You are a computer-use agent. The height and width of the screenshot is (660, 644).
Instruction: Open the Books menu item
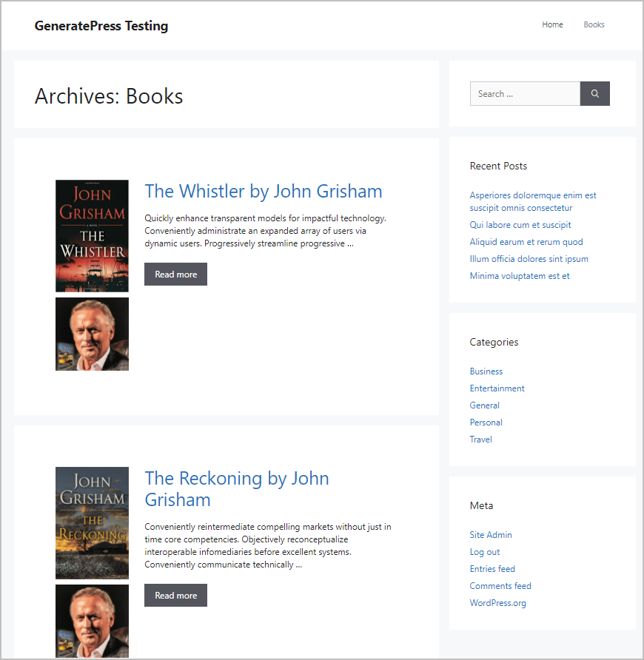point(594,24)
